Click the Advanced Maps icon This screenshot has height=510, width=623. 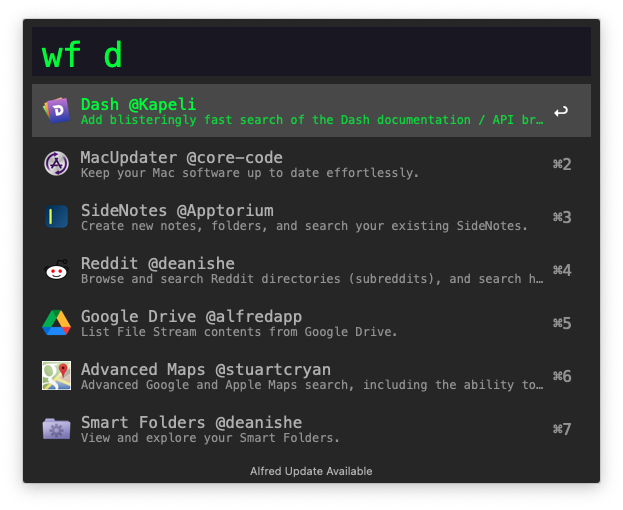(56, 376)
